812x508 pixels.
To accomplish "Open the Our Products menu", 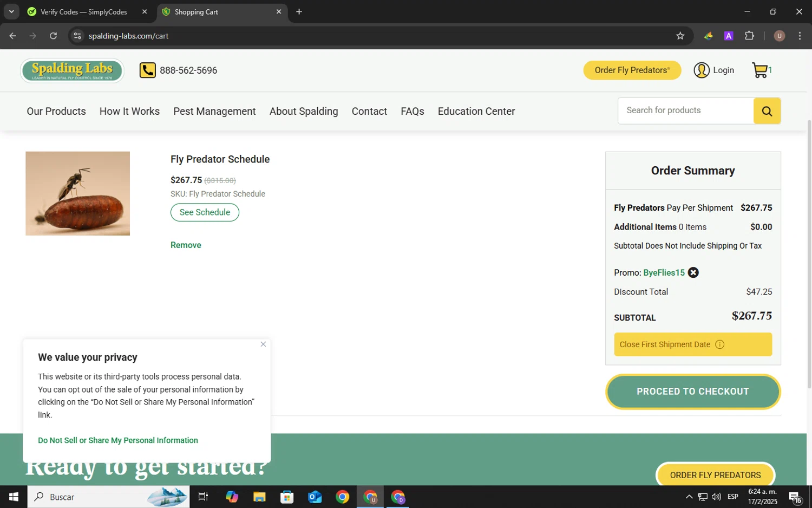I will click(x=56, y=111).
